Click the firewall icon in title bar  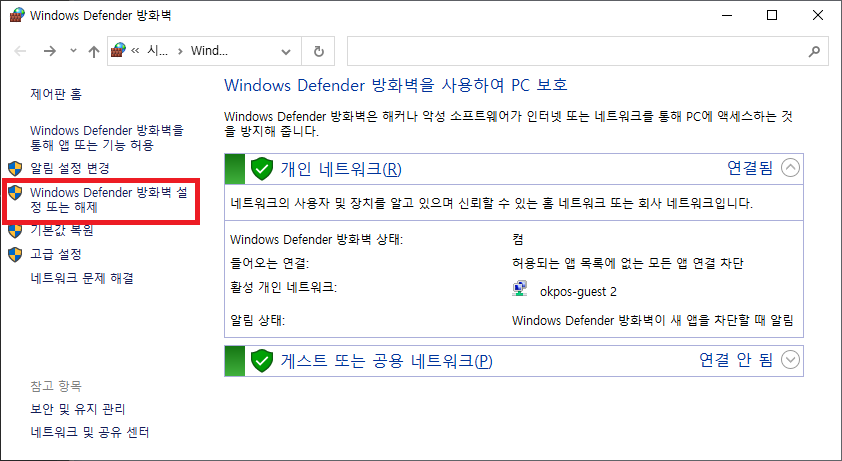(16, 15)
